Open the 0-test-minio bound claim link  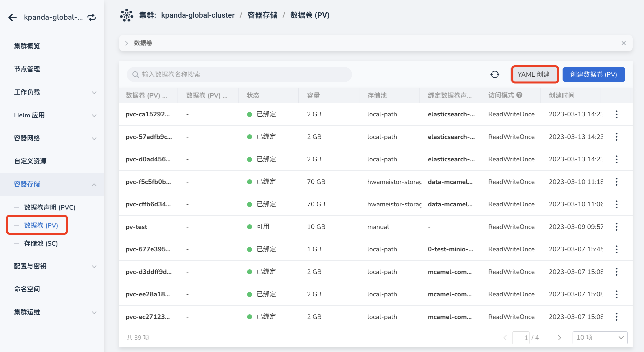click(x=450, y=249)
